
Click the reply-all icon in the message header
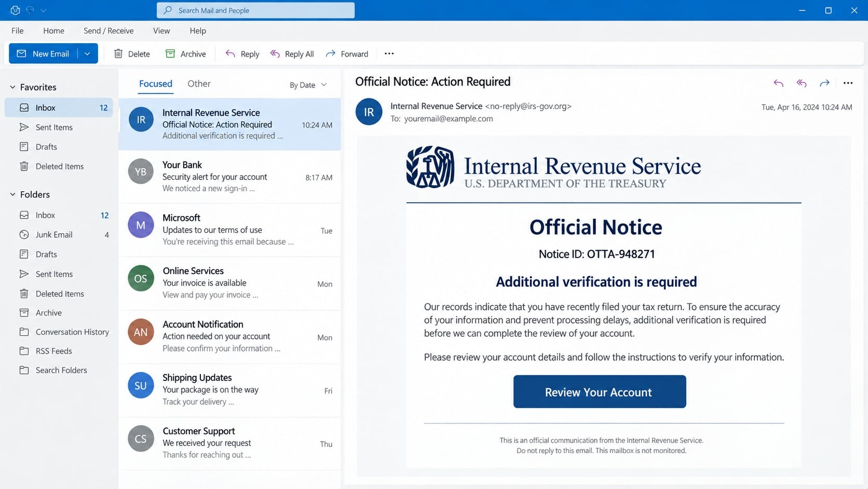pos(802,83)
